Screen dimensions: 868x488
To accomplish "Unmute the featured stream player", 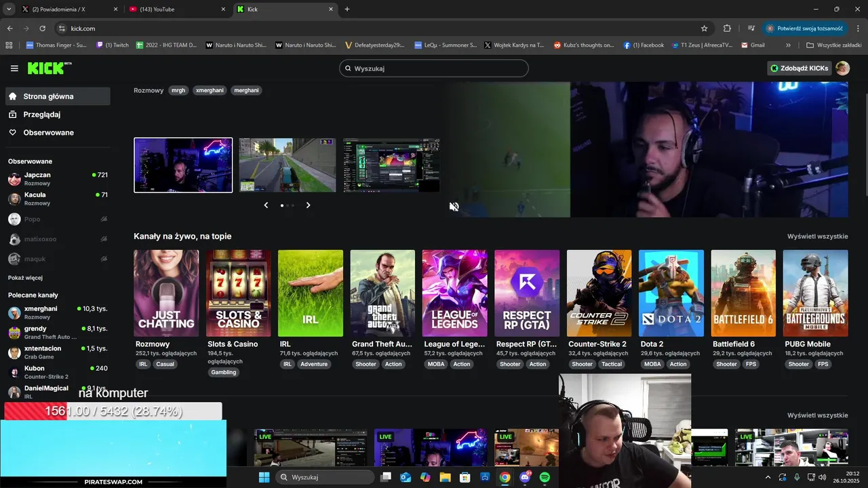I will tap(454, 207).
